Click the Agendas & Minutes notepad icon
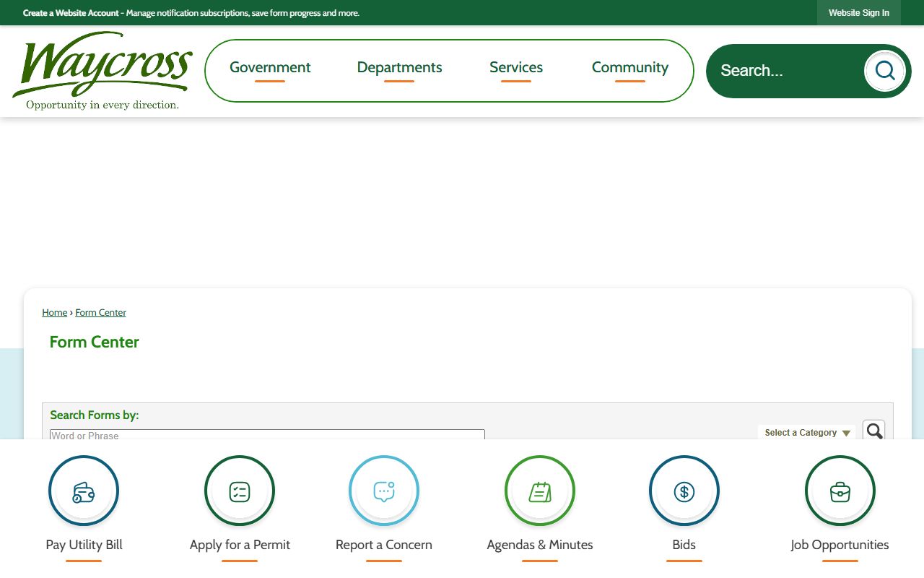924x578 pixels. [x=540, y=492]
